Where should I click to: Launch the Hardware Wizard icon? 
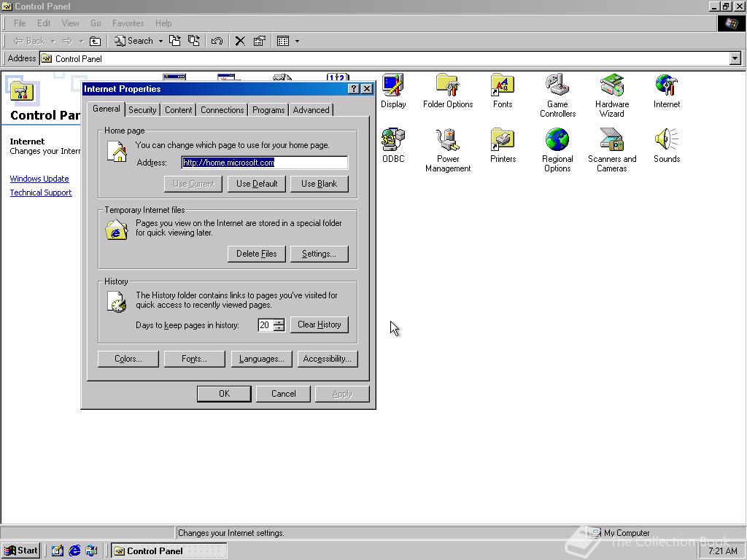[612, 96]
